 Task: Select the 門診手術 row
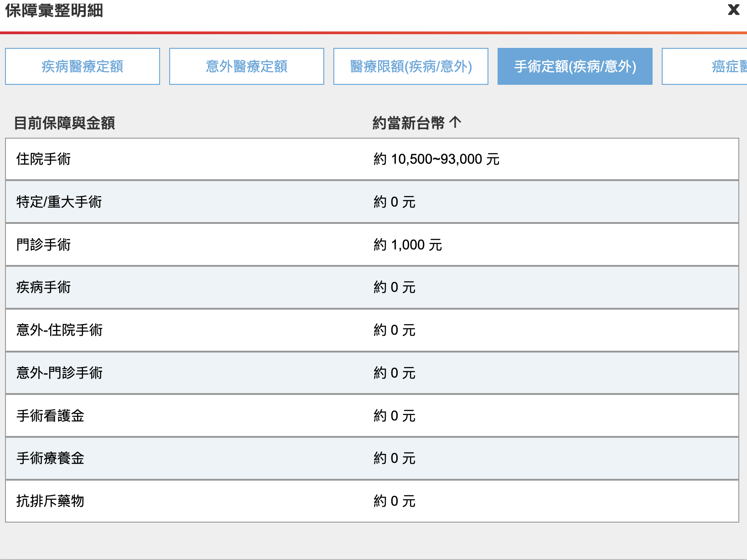[x=44, y=245]
